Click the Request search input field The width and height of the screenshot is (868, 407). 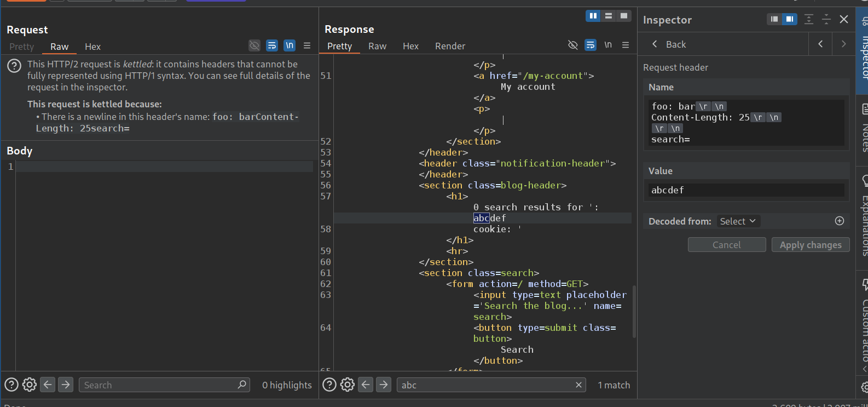pyautogui.click(x=159, y=385)
